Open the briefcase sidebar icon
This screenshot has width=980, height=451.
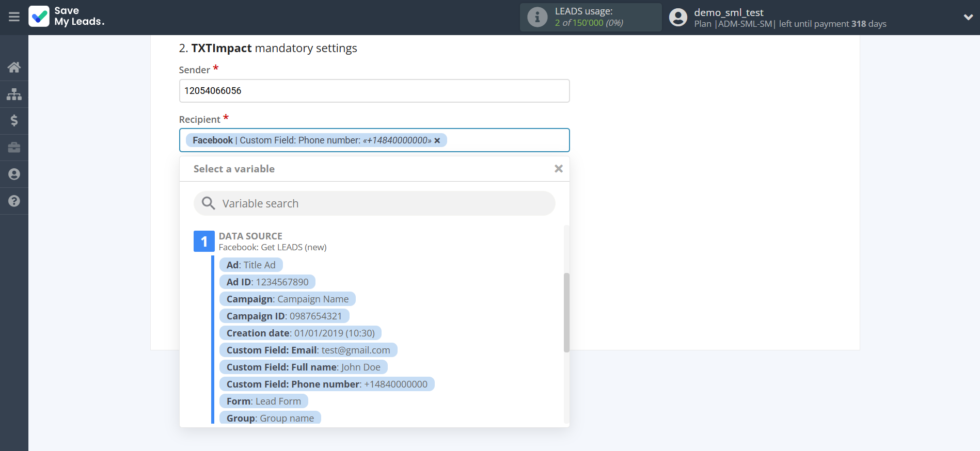click(x=14, y=148)
